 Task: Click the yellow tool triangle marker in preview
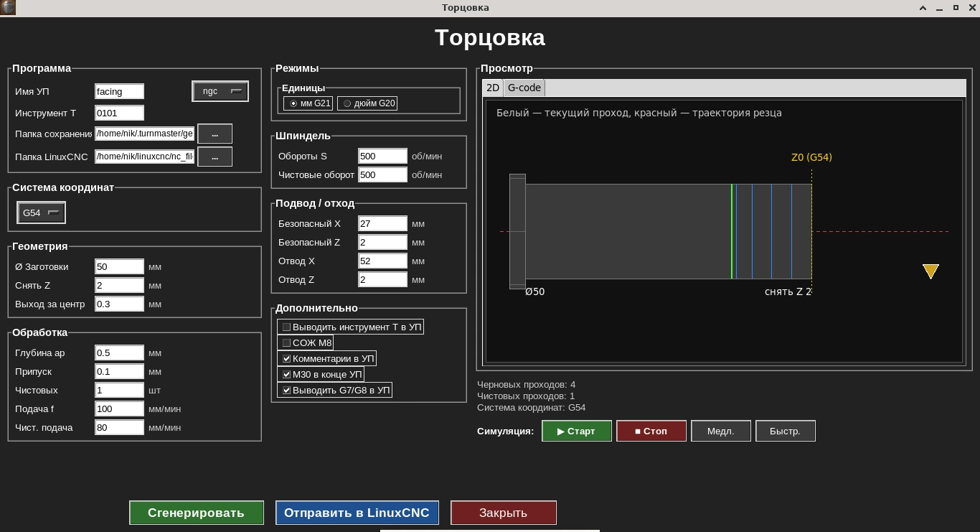(930, 271)
